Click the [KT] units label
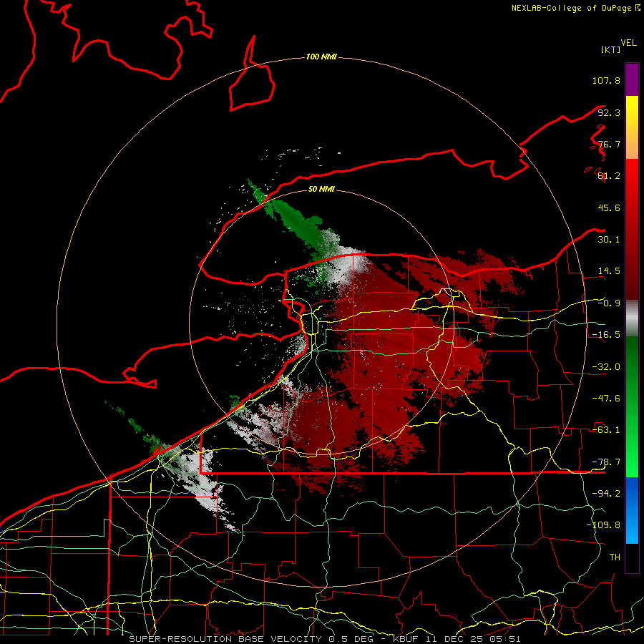 tap(611, 49)
